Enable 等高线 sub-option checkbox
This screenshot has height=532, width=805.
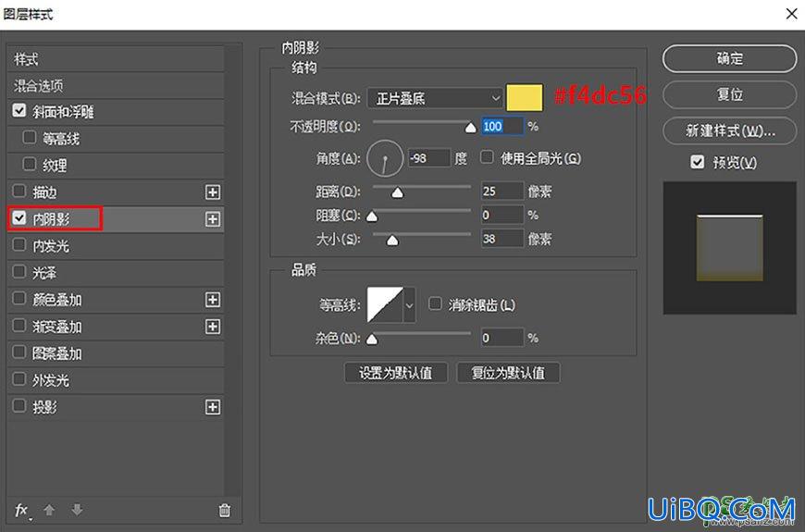(x=30, y=137)
